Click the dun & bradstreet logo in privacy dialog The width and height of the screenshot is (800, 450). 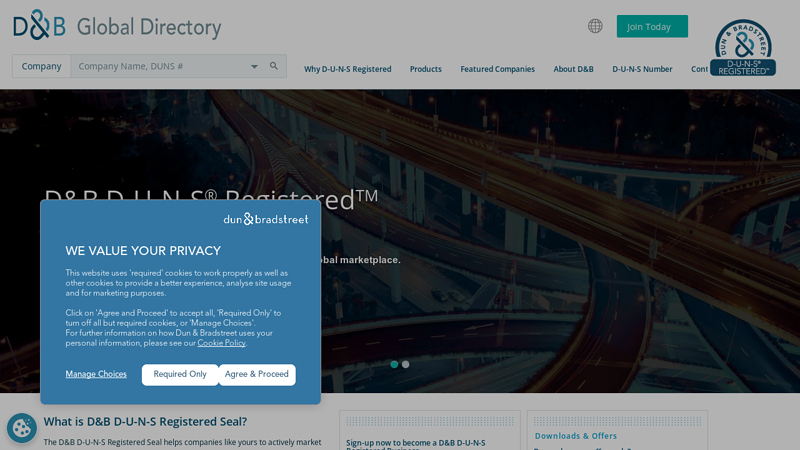pyautogui.click(x=266, y=219)
